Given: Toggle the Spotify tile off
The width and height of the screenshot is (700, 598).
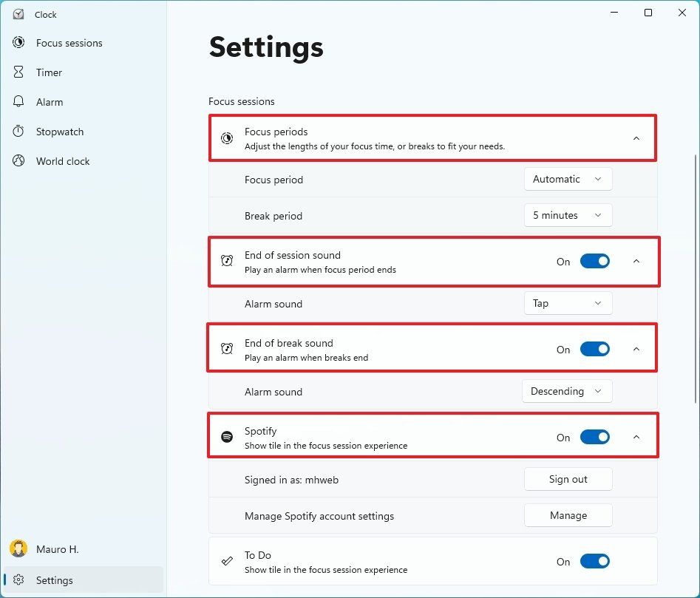Looking at the screenshot, I should pyautogui.click(x=595, y=437).
